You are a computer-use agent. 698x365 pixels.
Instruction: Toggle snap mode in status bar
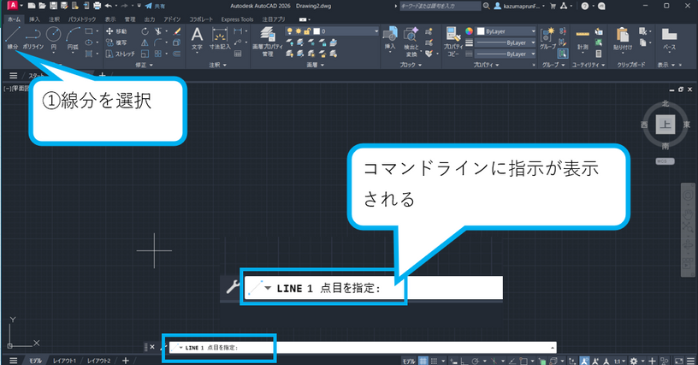click(434, 361)
